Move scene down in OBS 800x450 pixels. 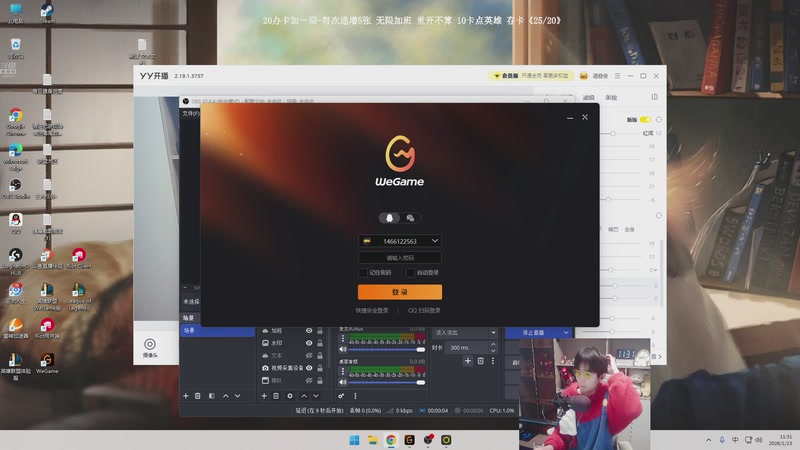point(238,396)
